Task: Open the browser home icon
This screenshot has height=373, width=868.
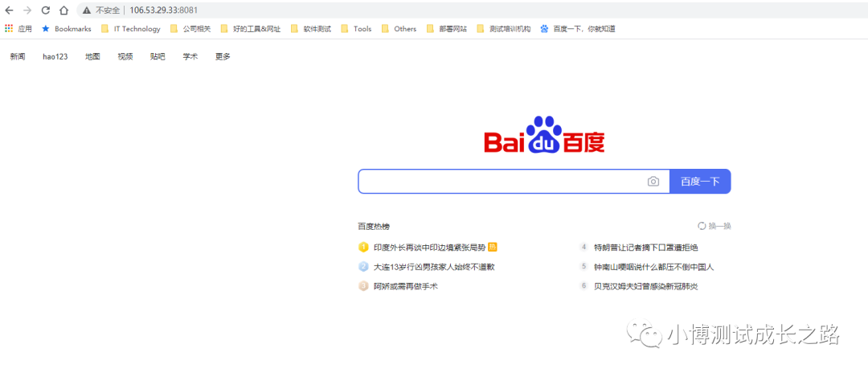Action: tap(64, 10)
